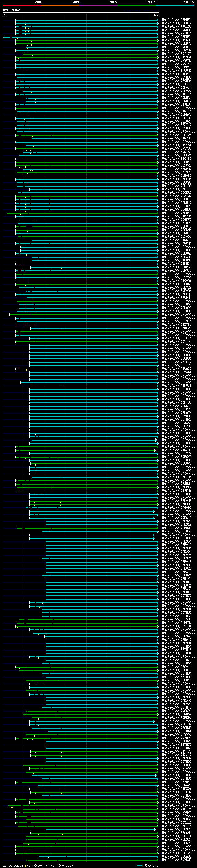Click the green alignment bar for UniRef100_Q875D8
Screen dimensions: 197x868
coord(89,619)
